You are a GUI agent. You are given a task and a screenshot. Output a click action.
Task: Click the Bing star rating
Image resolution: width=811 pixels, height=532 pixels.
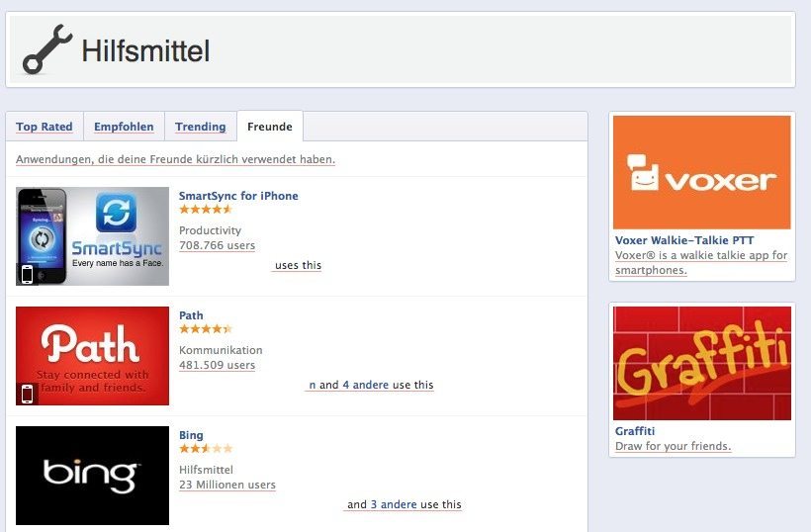click(206, 448)
